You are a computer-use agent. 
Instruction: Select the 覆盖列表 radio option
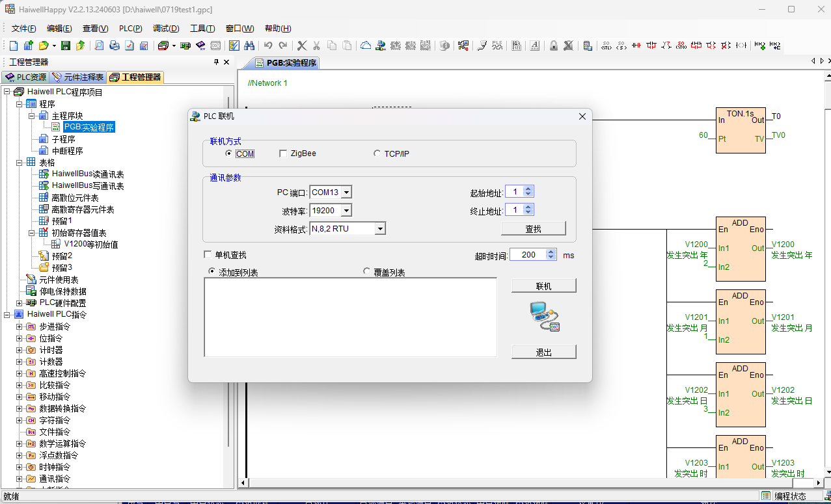coord(367,271)
